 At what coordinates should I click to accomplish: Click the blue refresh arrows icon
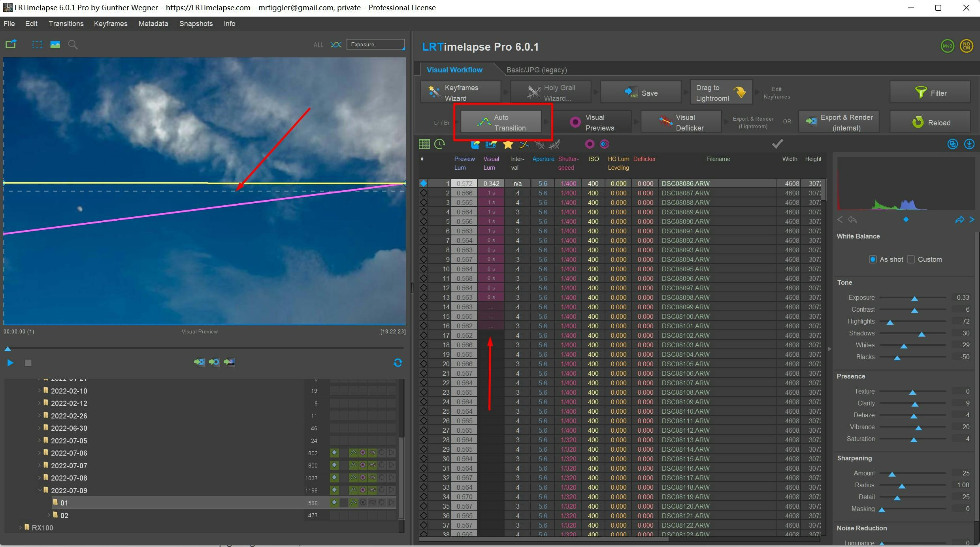(398, 363)
